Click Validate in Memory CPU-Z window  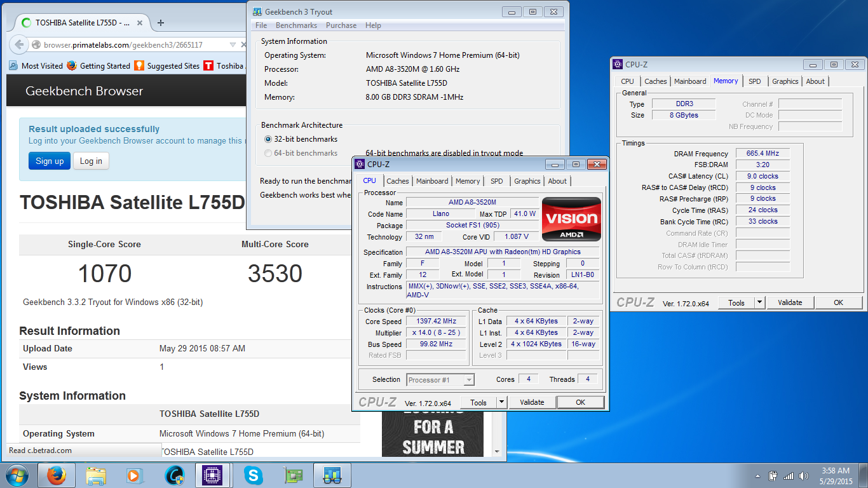[x=790, y=302]
